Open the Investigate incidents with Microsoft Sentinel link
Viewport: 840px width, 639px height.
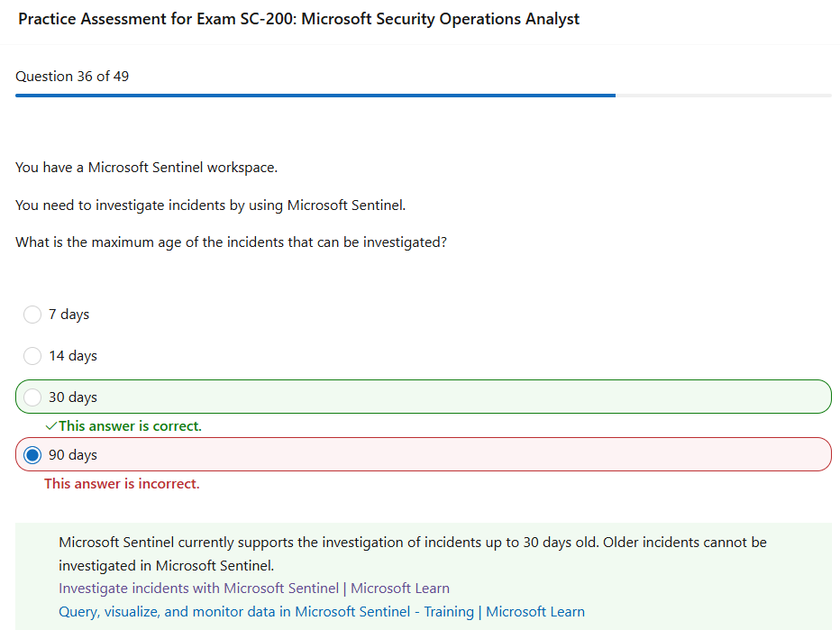point(253,589)
